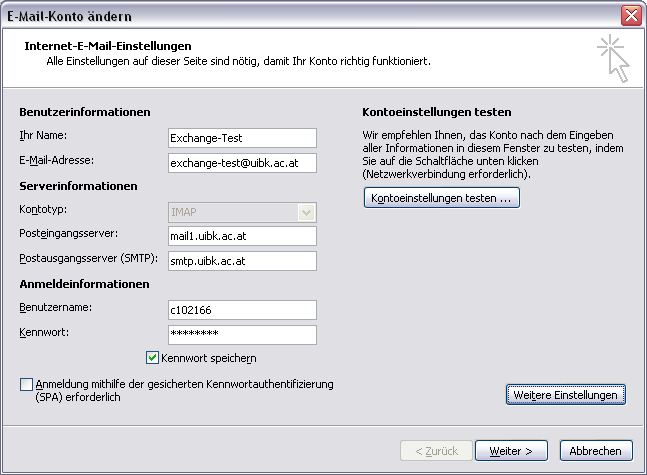Click the Serverinformationen section heading
The width and height of the screenshot is (647, 475).
78,186
